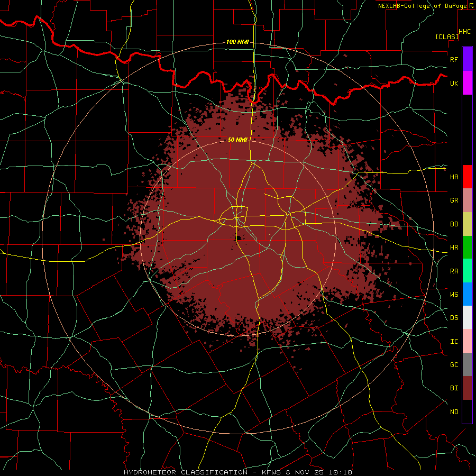
Task: Click the DS legend label
Action: point(454,317)
